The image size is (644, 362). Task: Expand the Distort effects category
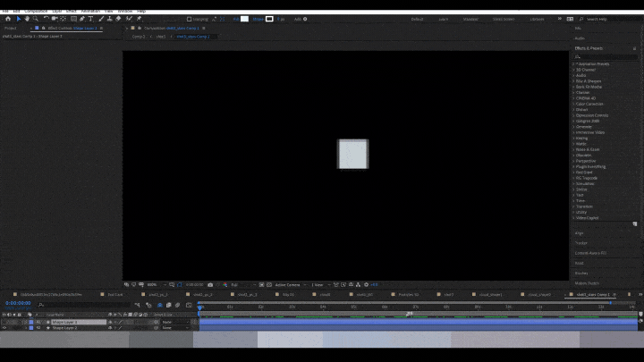(x=574, y=110)
